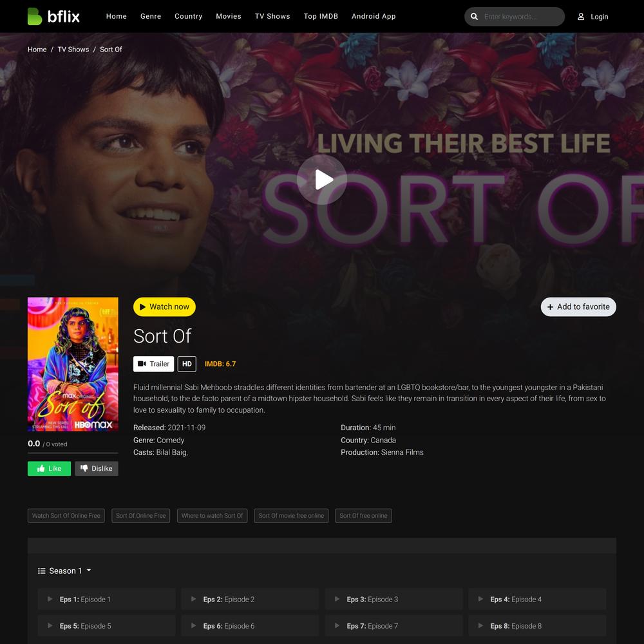Click the play arrow on Eps 1
The image size is (644, 644).
[x=50, y=599]
